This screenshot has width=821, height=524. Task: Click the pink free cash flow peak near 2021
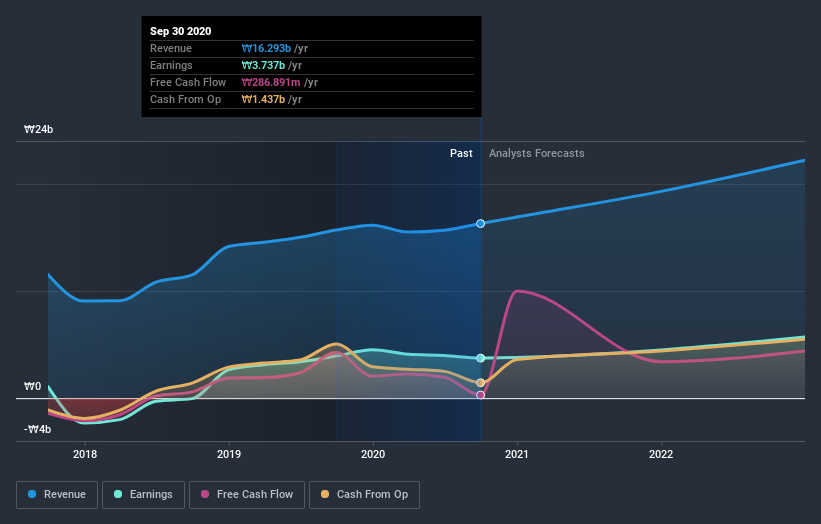pyautogui.click(x=517, y=291)
